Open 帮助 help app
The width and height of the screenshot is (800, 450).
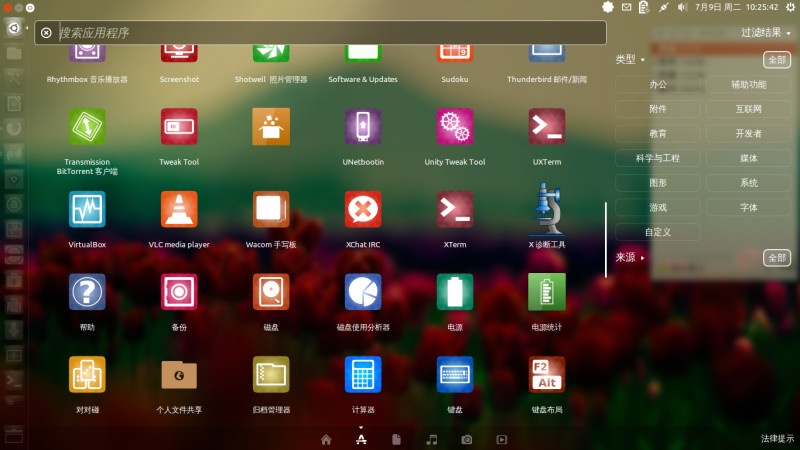[87, 292]
